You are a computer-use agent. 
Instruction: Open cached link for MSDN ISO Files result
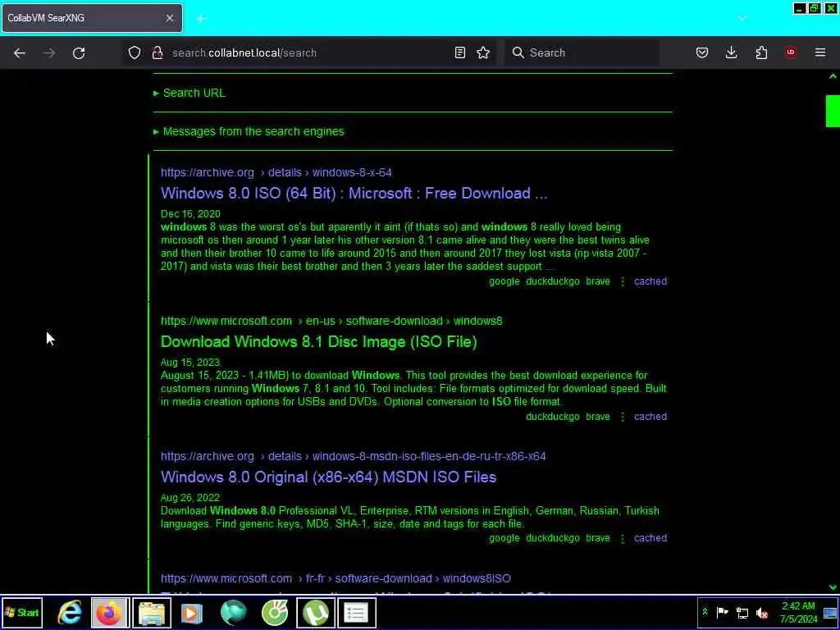(651, 538)
